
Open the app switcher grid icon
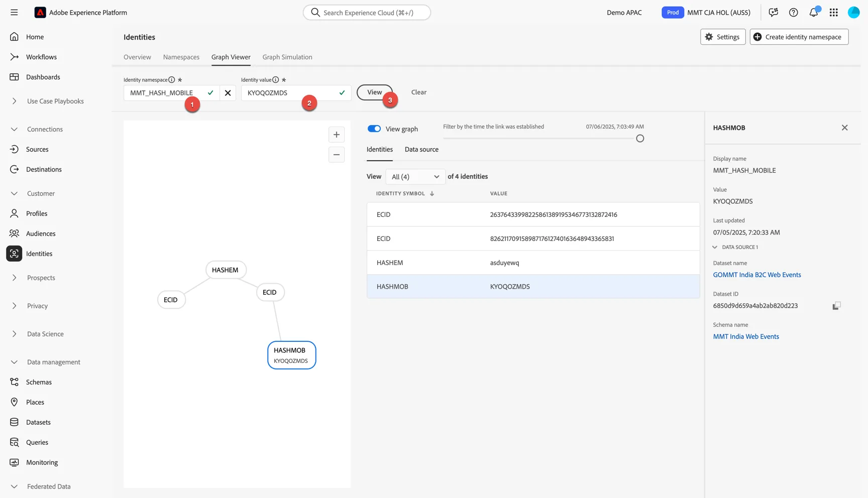pos(834,13)
